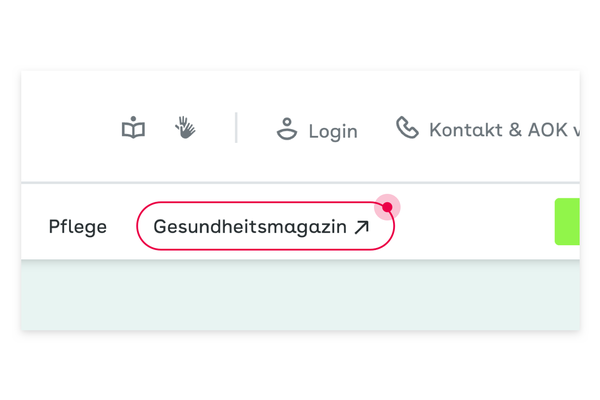Click the telephone handset icon

(407, 127)
